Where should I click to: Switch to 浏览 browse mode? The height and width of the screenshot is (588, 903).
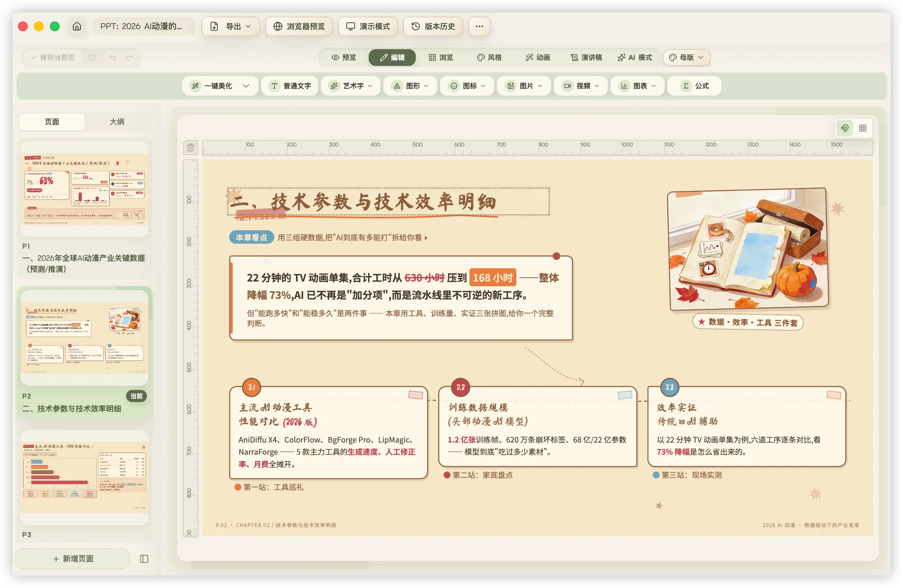pyautogui.click(x=441, y=57)
